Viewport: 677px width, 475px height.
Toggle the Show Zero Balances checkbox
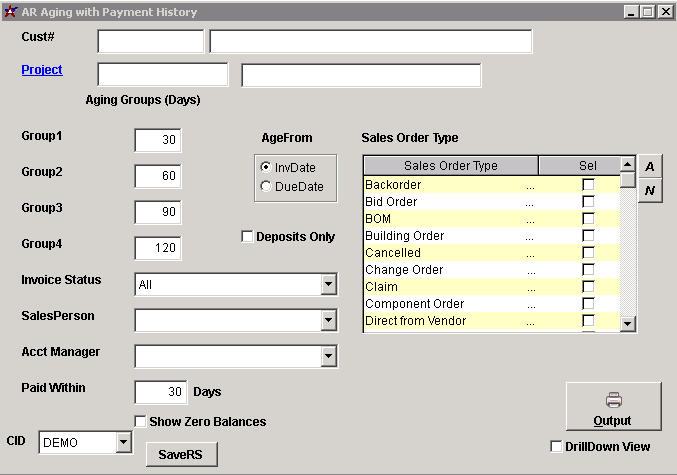[x=141, y=421]
